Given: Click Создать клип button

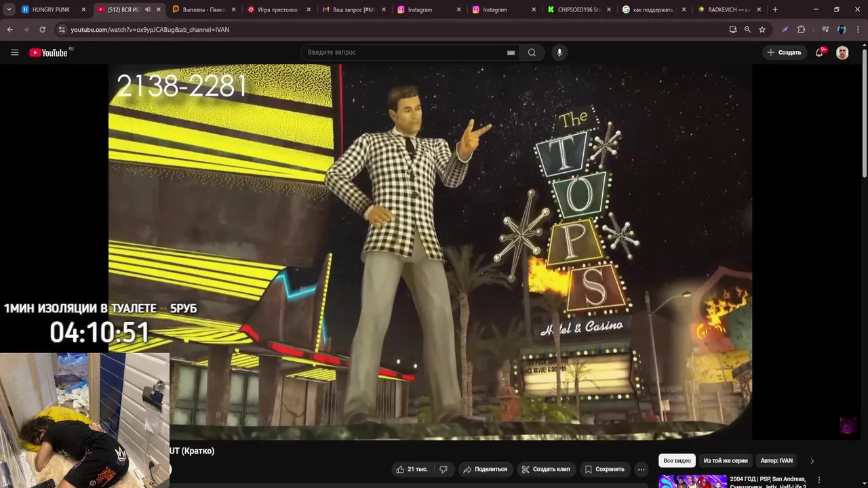Looking at the screenshot, I should click(545, 469).
